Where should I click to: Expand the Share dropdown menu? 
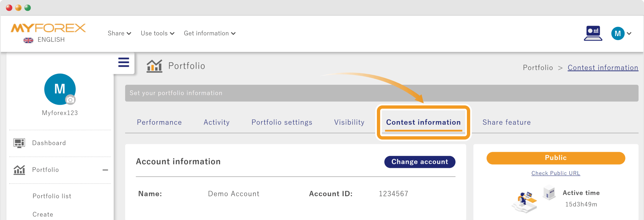[119, 33]
